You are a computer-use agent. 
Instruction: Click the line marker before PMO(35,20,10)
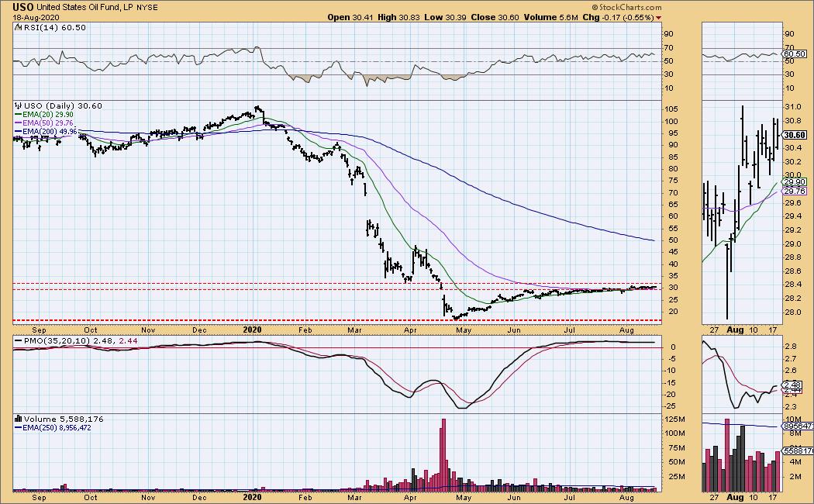coord(18,341)
